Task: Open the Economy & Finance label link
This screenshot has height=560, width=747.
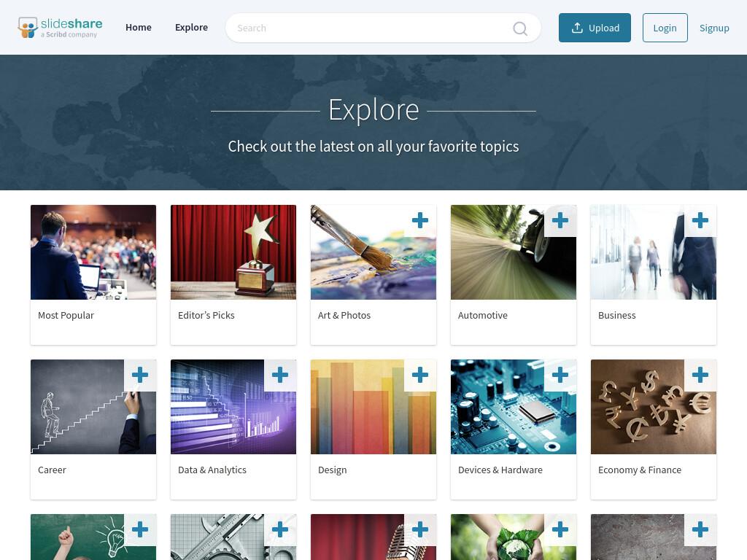Action: [640, 470]
